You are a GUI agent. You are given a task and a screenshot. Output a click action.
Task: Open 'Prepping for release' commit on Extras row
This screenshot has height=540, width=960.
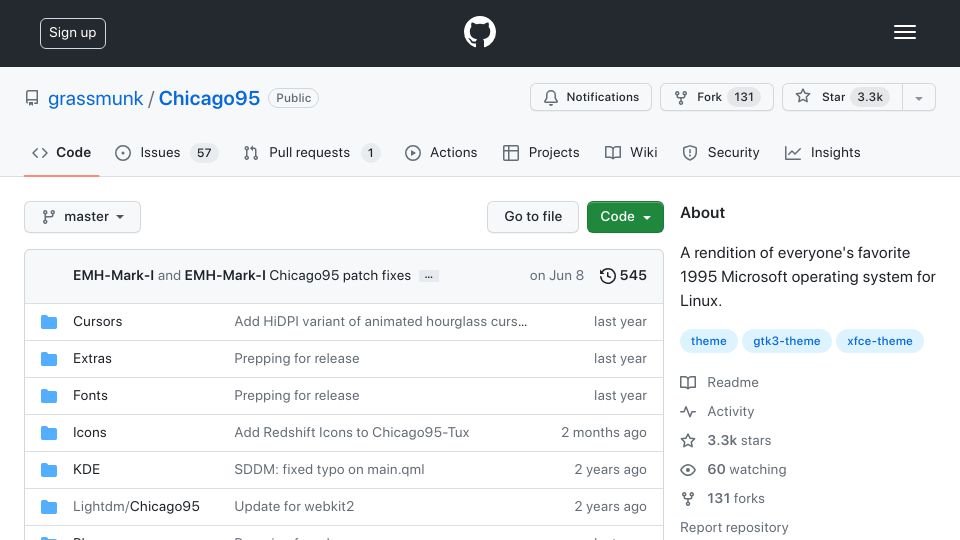click(x=297, y=358)
